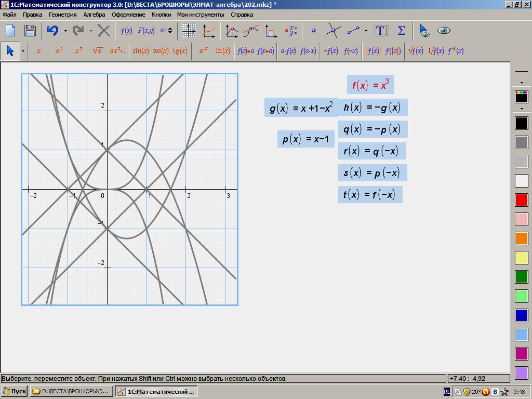Open the Геометрия menu
This screenshot has width=532, height=399.
[x=63, y=15]
